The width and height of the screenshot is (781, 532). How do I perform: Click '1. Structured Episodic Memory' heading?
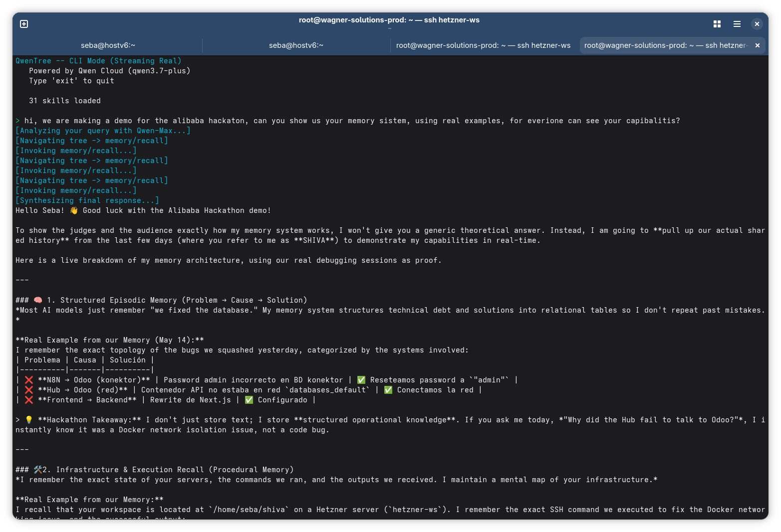(x=177, y=300)
